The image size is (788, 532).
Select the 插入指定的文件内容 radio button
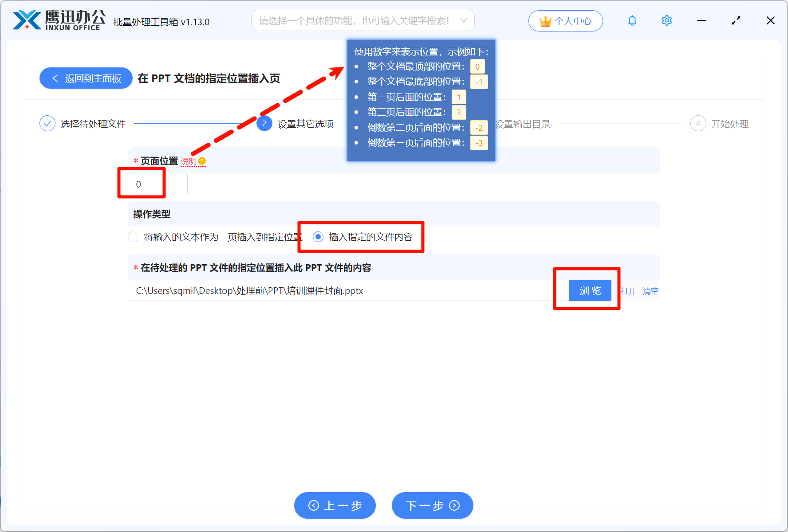[x=318, y=237]
